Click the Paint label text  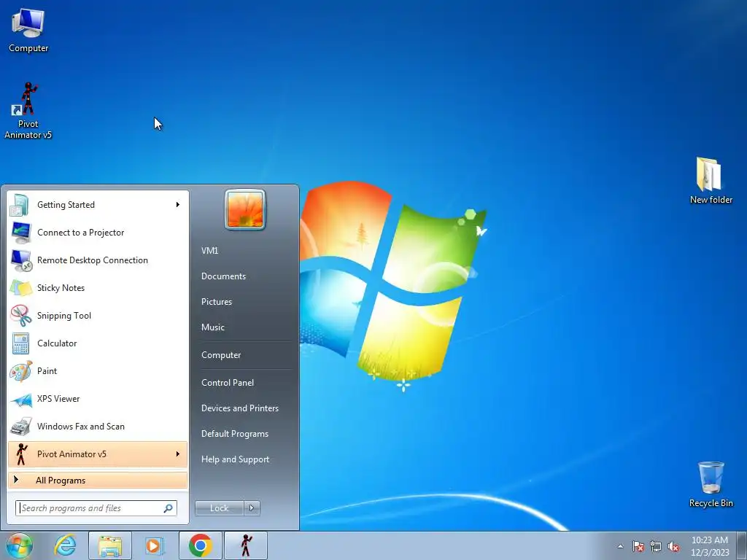tap(47, 371)
